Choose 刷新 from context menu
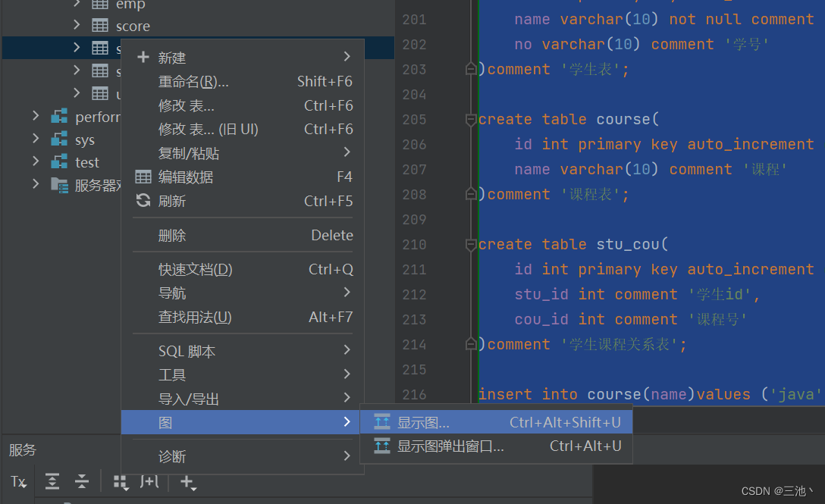 [x=243, y=201]
